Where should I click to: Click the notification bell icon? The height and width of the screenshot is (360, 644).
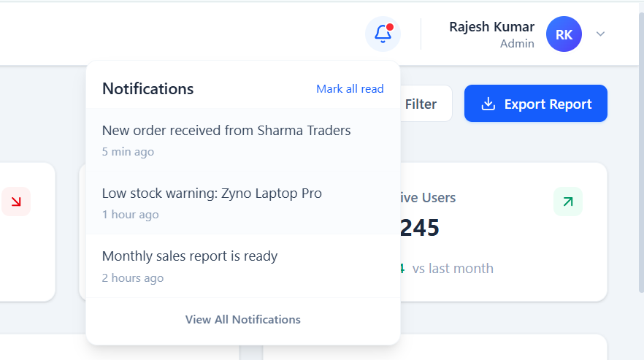pyautogui.click(x=383, y=34)
